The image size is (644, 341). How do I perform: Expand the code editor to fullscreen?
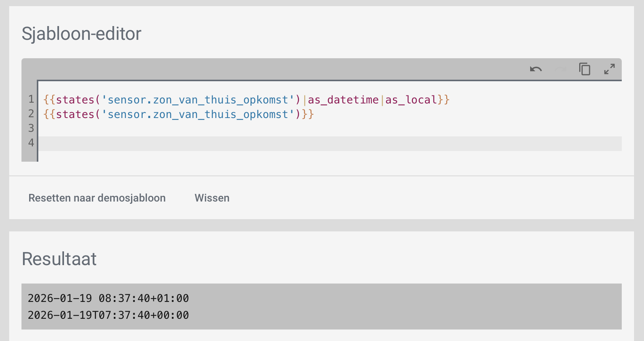click(609, 69)
